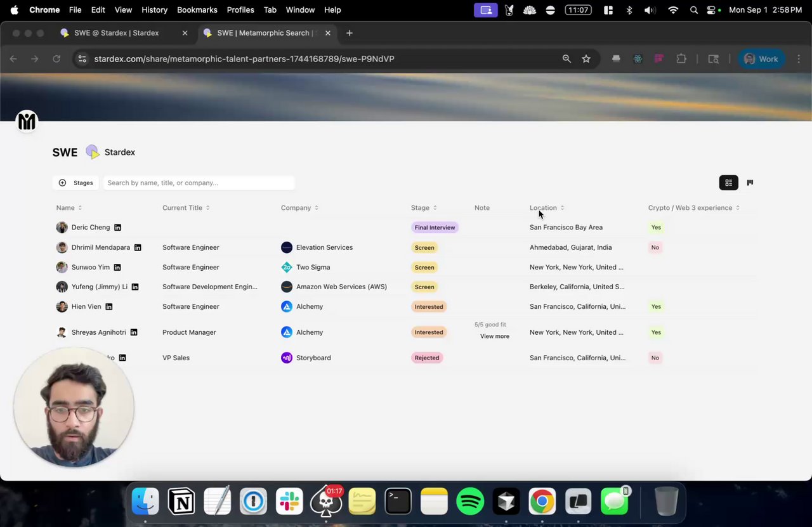
Task: Open Shreyas Agnihotri's LinkedIn icon
Action: [134, 332]
